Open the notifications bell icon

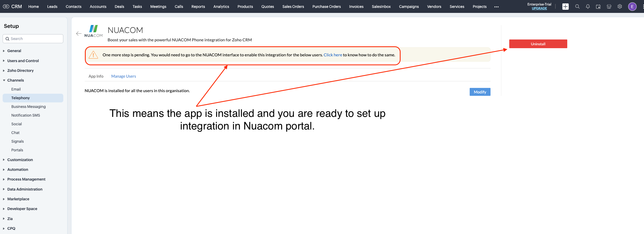(x=588, y=7)
